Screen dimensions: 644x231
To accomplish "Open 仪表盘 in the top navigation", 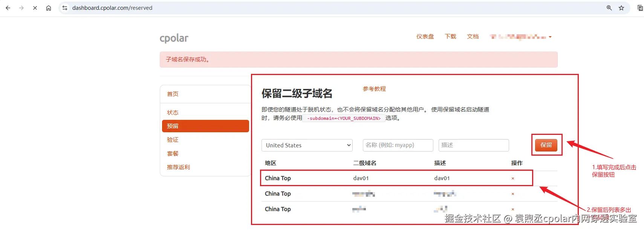I will tap(425, 37).
